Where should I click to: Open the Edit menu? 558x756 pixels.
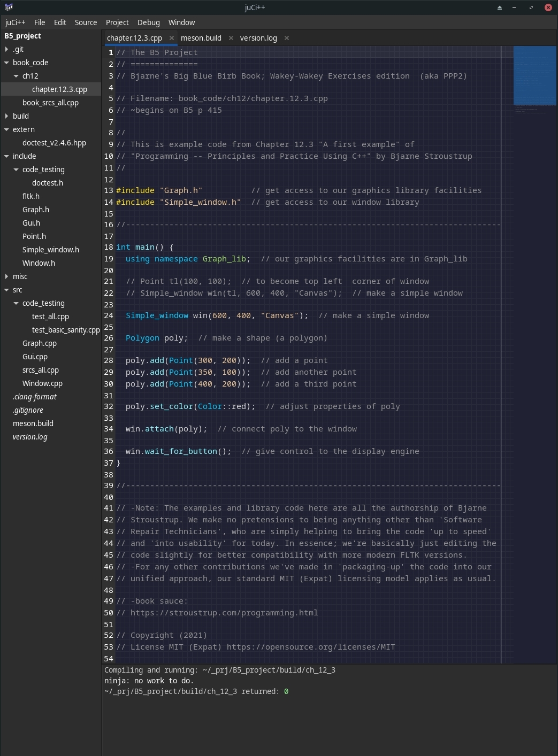coord(60,22)
